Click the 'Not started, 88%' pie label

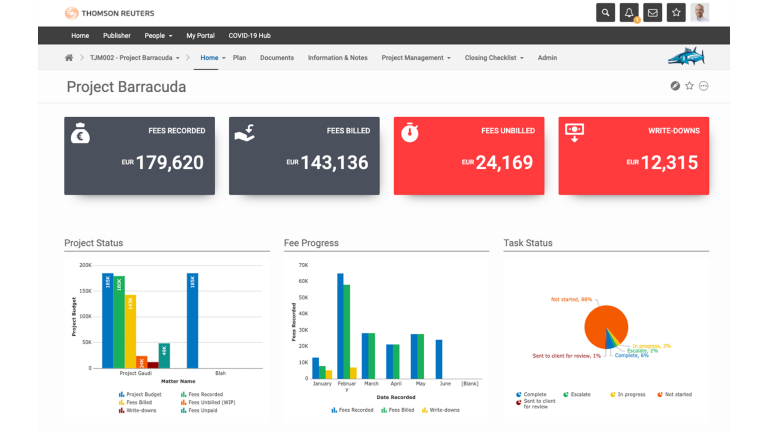(571, 299)
